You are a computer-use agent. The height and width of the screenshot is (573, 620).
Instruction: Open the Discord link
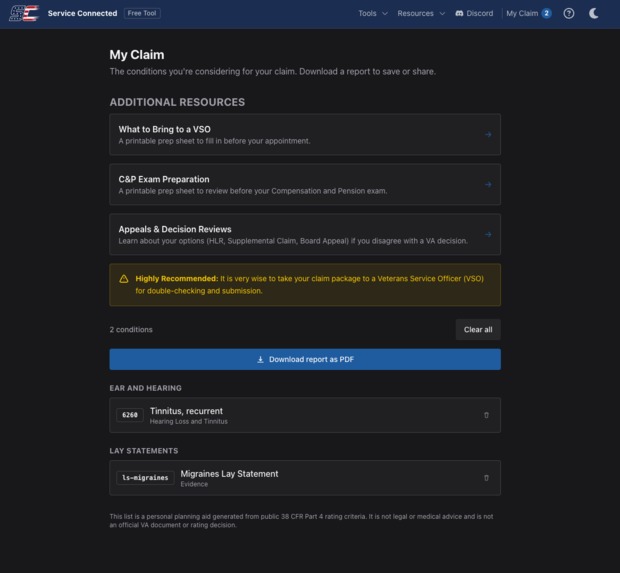(474, 13)
